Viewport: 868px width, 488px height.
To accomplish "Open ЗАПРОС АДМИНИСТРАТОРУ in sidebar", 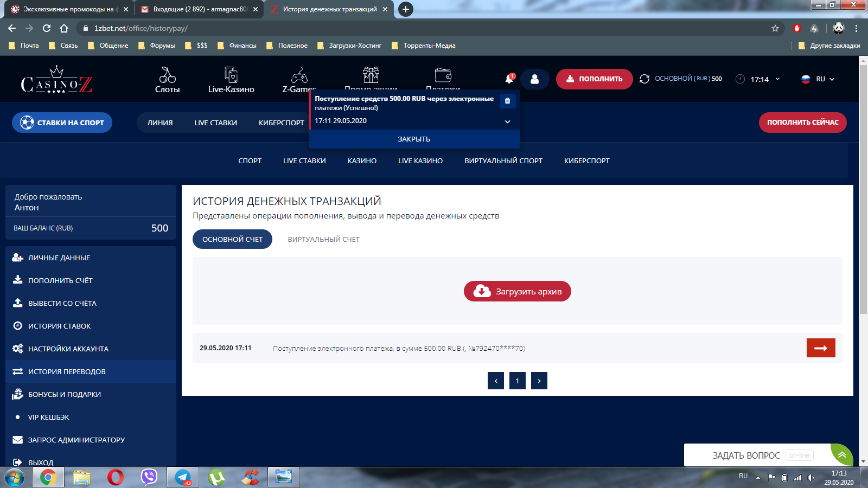I will [x=91, y=440].
